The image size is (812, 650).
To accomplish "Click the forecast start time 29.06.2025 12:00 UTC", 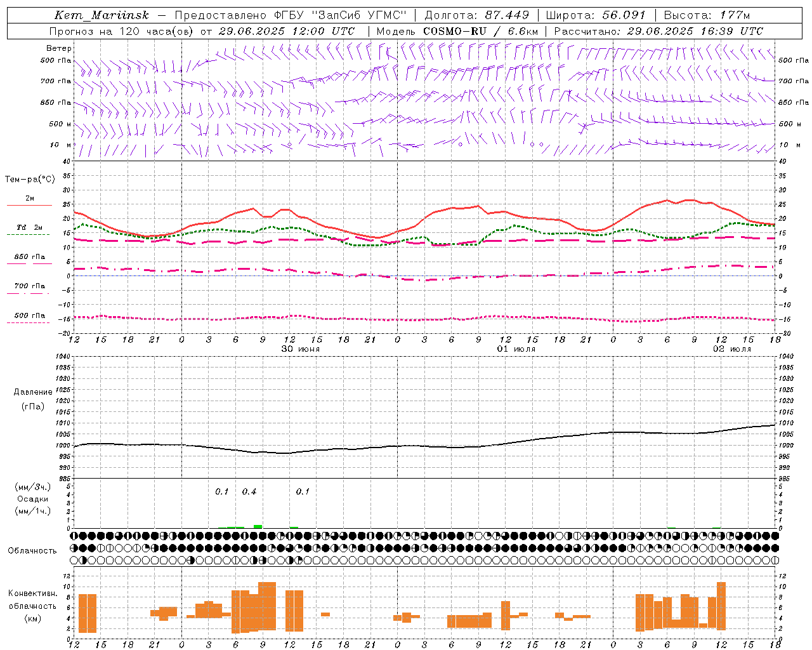I will 286,31.
